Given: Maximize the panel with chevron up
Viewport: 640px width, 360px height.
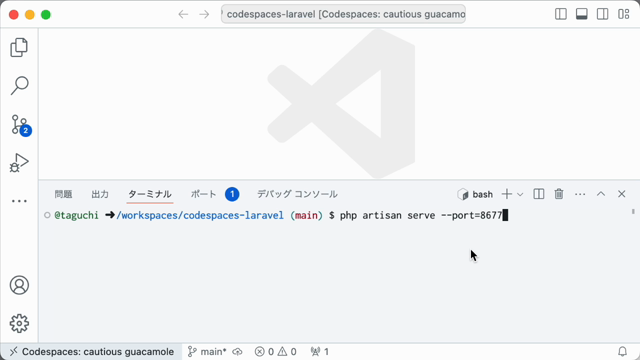Looking at the screenshot, I should coord(601,194).
